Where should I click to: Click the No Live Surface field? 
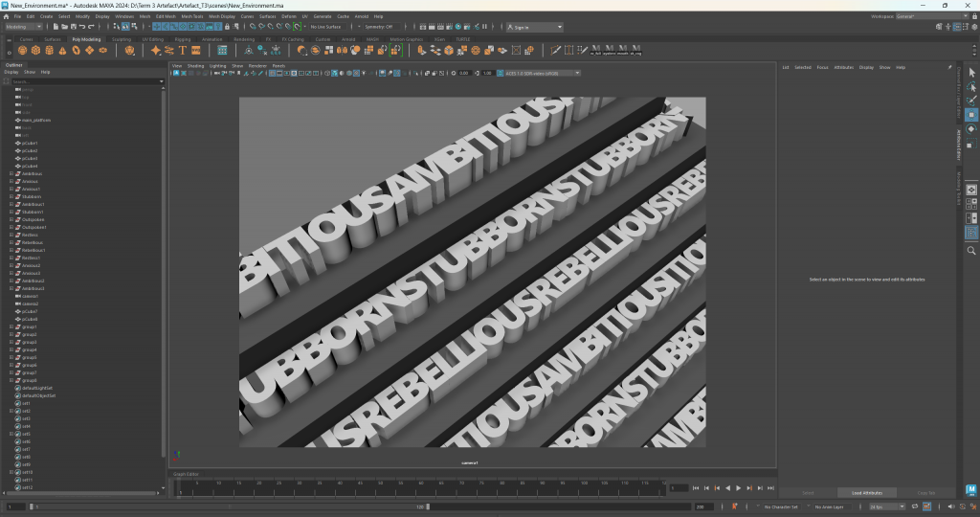[x=327, y=27]
